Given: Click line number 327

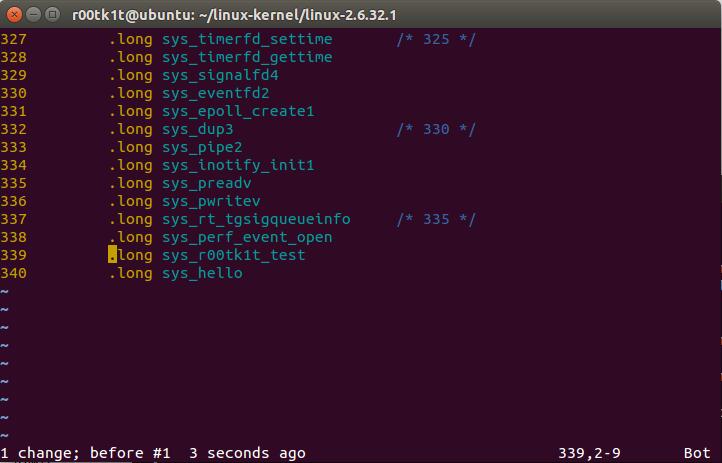Looking at the screenshot, I should coord(13,39).
